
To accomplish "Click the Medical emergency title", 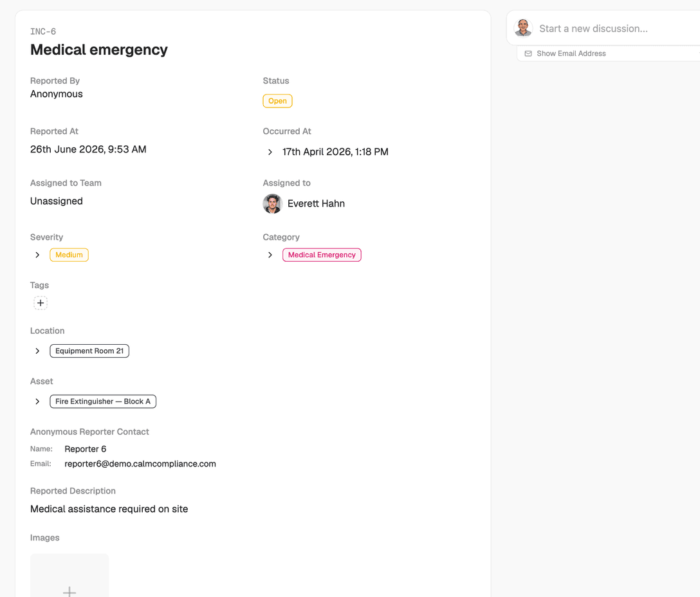I will (98, 50).
